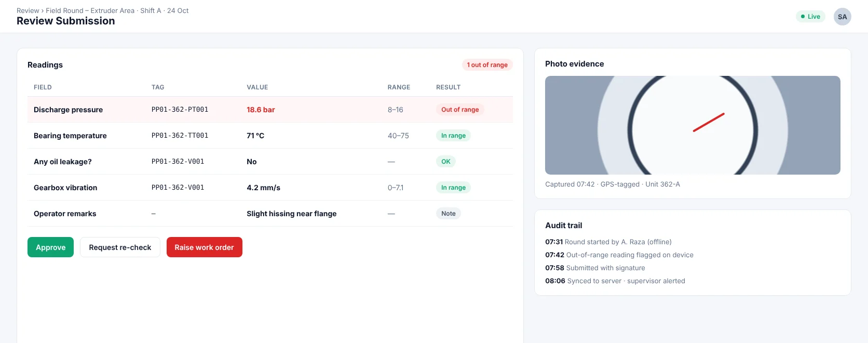Screen dimensions: 868x343
Task: Click the 18.6 bar value
Action: click(261, 110)
